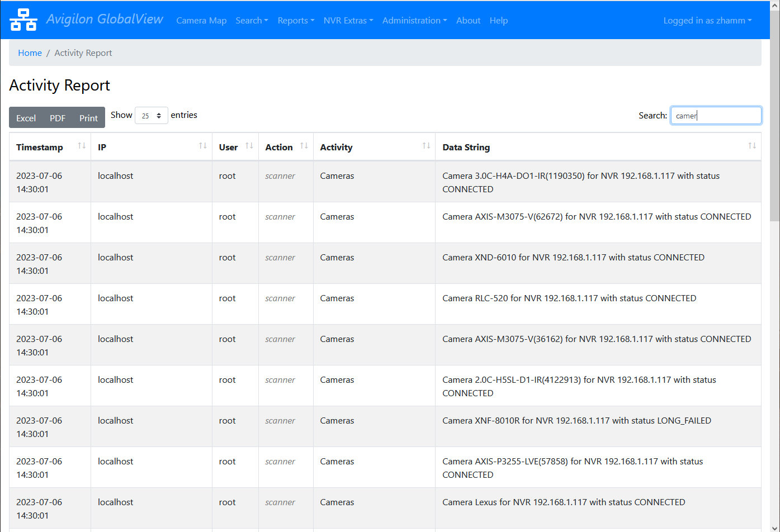This screenshot has width=780, height=532.
Task: Change the Show entries count selector
Action: tap(152, 116)
